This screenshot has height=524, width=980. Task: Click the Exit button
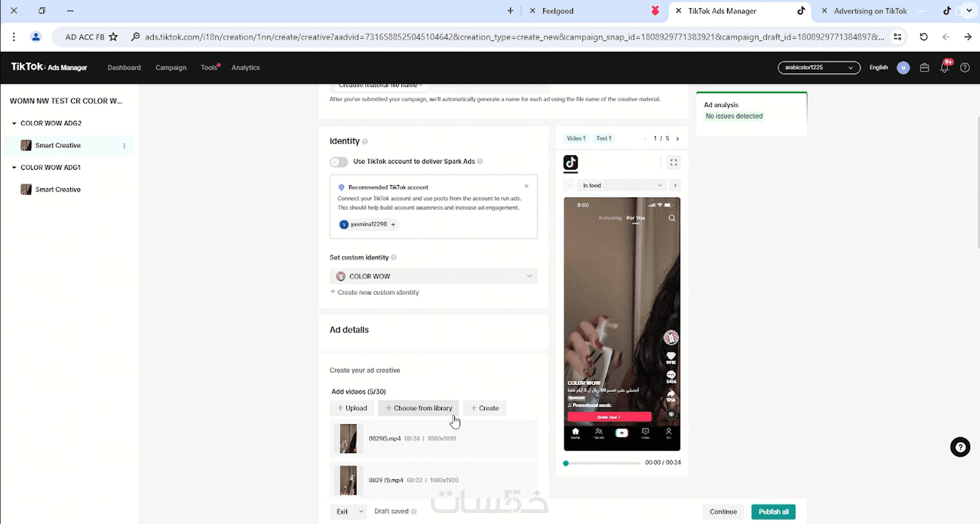pos(342,512)
